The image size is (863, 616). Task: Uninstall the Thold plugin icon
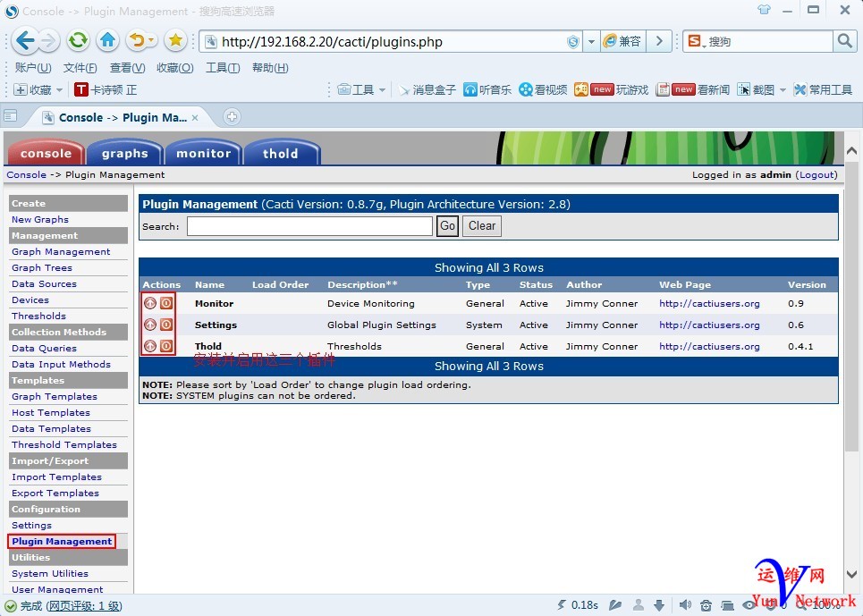pyautogui.click(x=150, y=346)
